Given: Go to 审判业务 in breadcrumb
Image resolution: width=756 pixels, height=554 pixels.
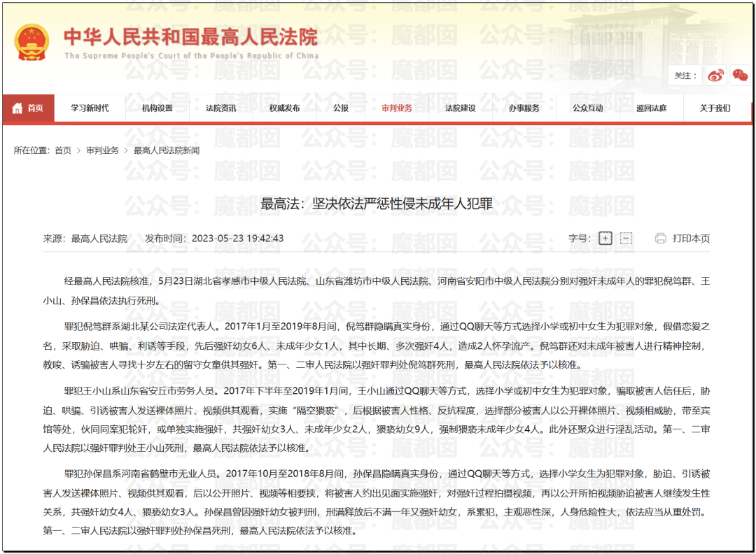Looking at the screenshot, I should pos(103,151).
